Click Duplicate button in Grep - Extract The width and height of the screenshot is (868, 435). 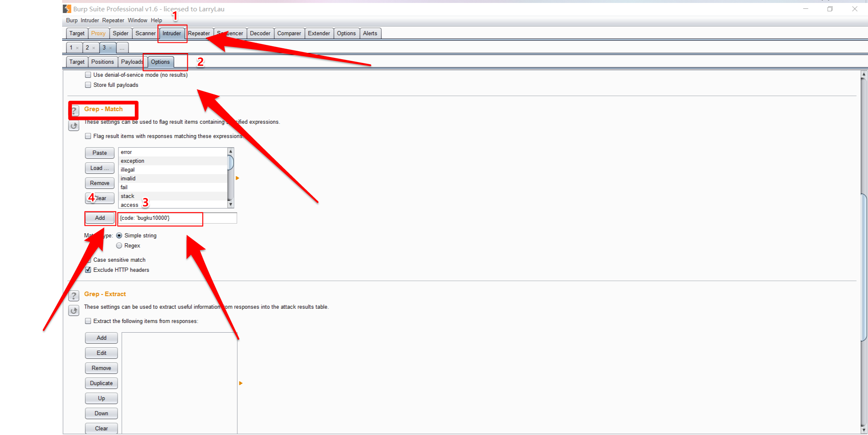pos(101,383)
